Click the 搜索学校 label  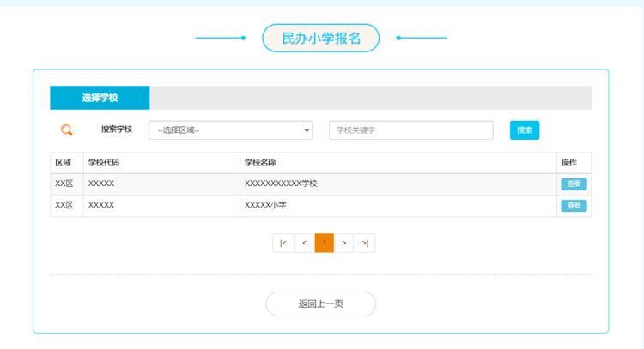(117, 129)
